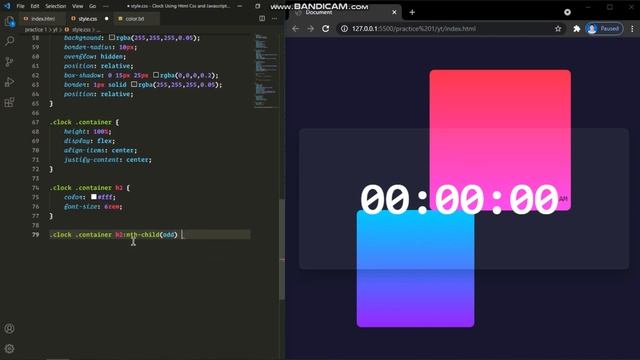Reload the browser page

pos(326,29)
